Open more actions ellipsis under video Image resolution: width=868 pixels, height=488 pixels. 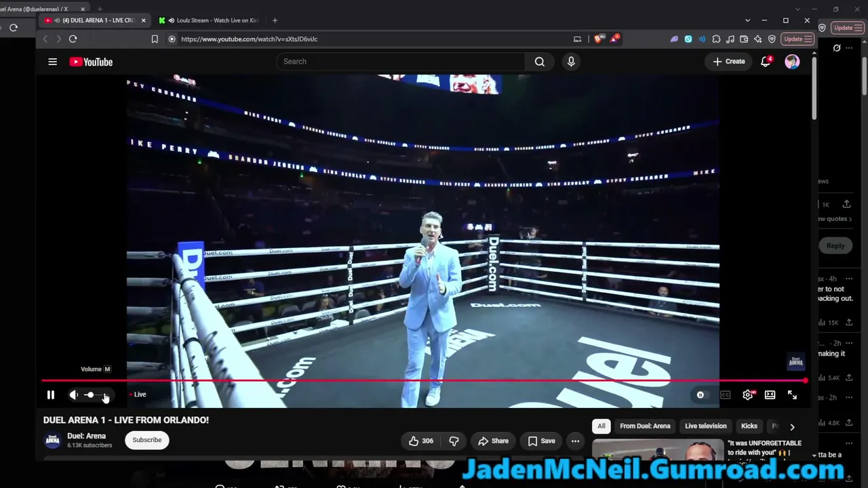(x=575, y=441)
